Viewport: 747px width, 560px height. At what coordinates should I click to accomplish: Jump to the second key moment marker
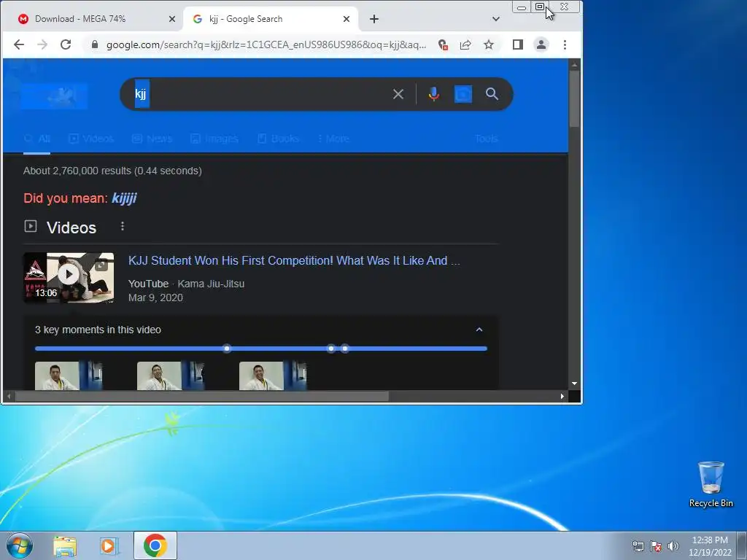pyautogui.click(x=331, y=349)
